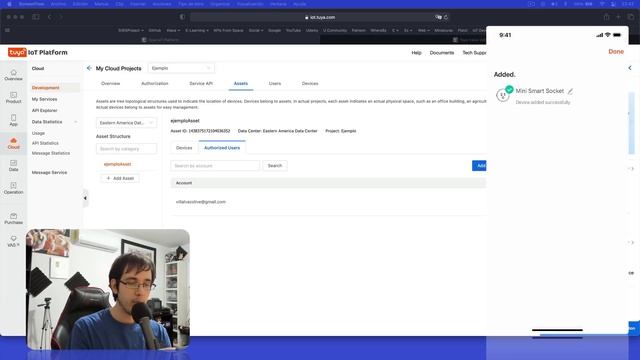Switch to the Authorization tab

click(155, 83)
